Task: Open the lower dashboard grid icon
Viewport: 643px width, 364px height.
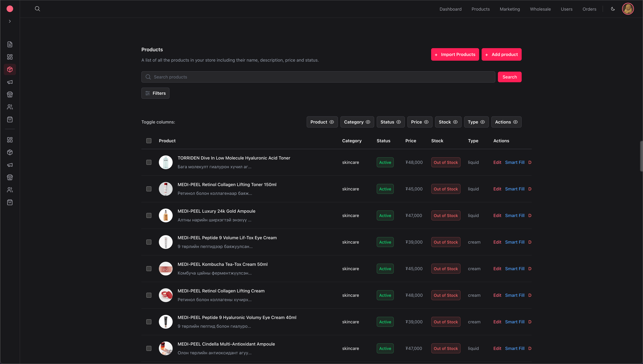Action: click(x=10, y=140)
